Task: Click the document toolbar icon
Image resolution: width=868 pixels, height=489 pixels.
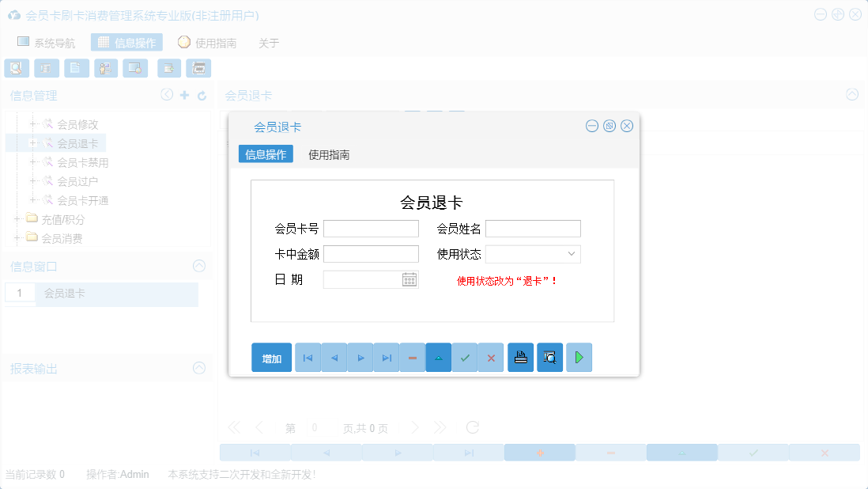Action: click(x=76, y=68)
